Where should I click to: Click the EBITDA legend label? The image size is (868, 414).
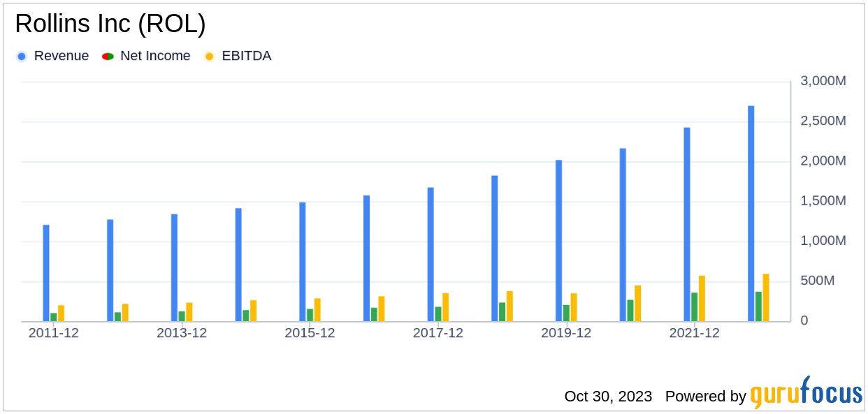[246, 56]
